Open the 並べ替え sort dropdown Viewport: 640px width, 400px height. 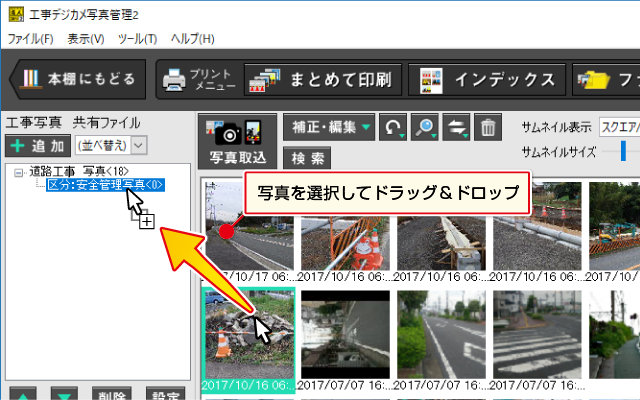110,146
